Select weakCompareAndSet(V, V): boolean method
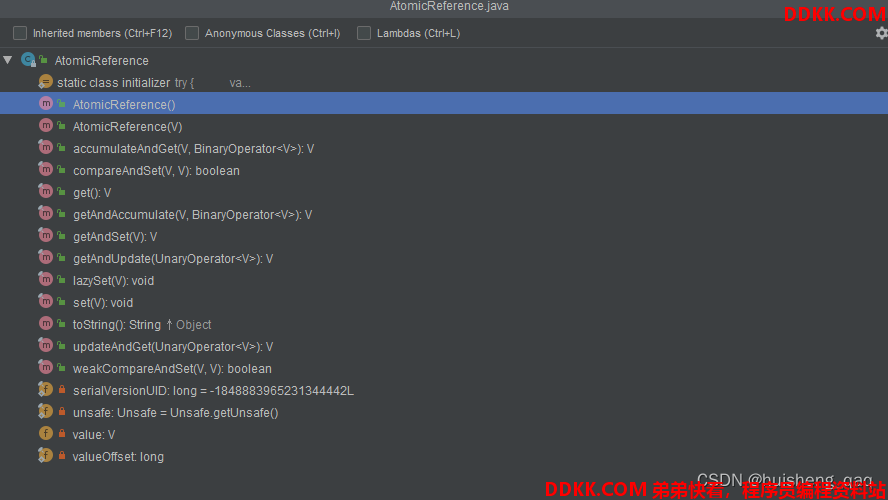The image size is (888, 500). [444, 368]
